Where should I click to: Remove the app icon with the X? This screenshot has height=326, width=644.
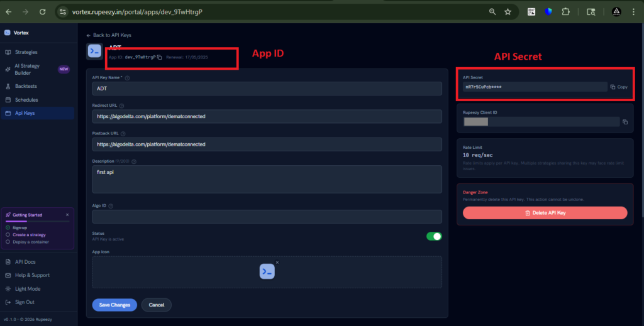[x=277, y=262]
